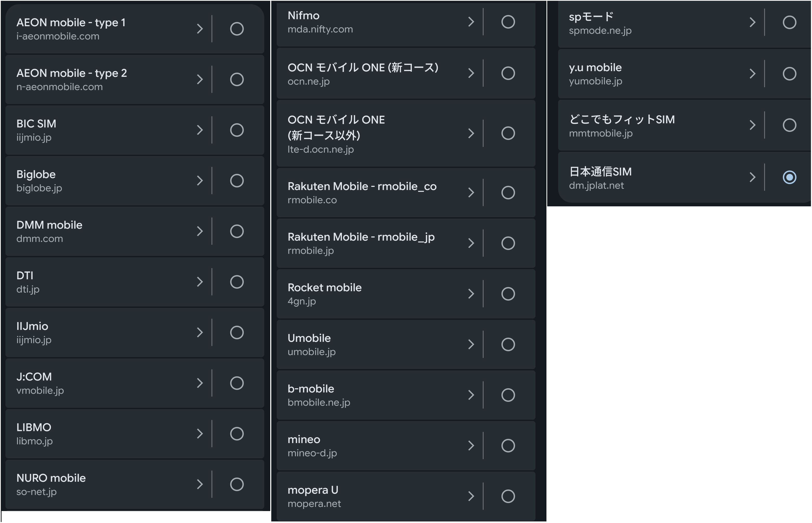
Task: Open details chevron for spモード
Action: [x=752, y=22]
